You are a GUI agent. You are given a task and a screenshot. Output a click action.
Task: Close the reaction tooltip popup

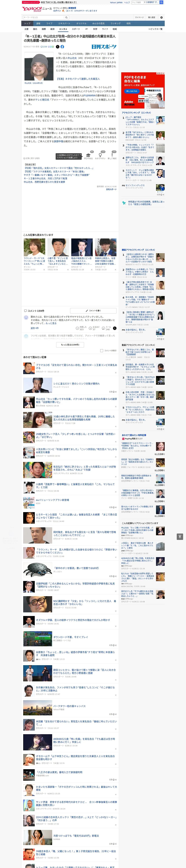tap(81, 155)
